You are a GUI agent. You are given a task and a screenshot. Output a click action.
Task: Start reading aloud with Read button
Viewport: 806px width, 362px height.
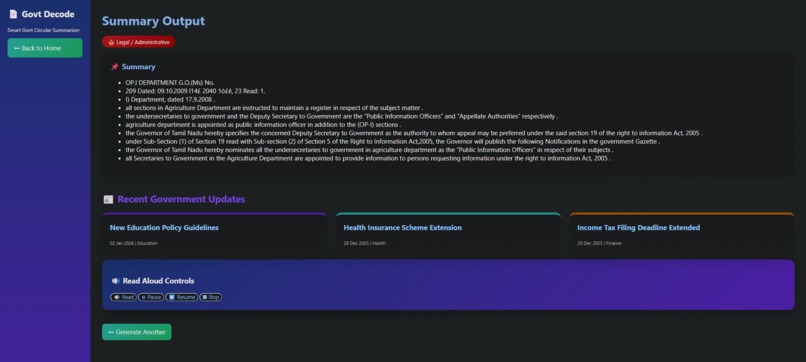[123, 297]
